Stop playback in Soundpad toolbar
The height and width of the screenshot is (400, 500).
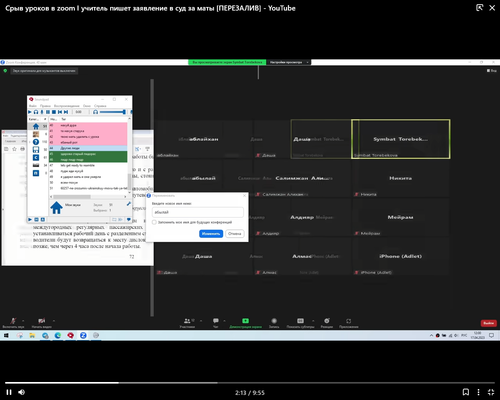[54, 112]
